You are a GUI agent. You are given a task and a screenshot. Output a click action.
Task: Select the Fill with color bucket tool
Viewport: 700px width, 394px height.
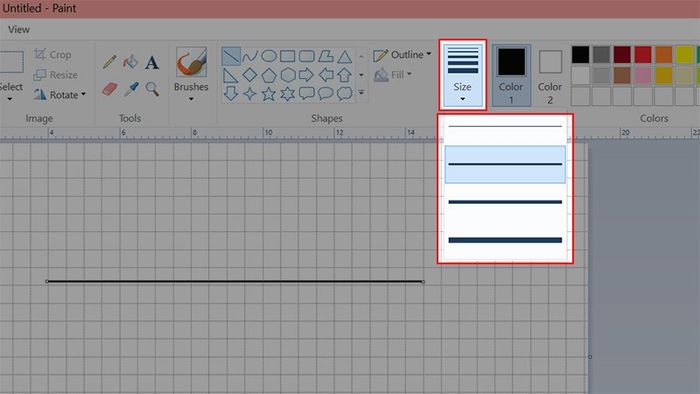click(131, 62)
